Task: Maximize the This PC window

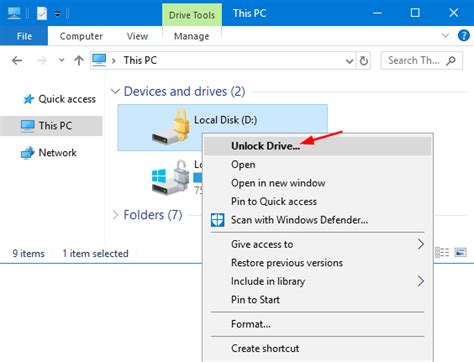Action: [415, 13]
